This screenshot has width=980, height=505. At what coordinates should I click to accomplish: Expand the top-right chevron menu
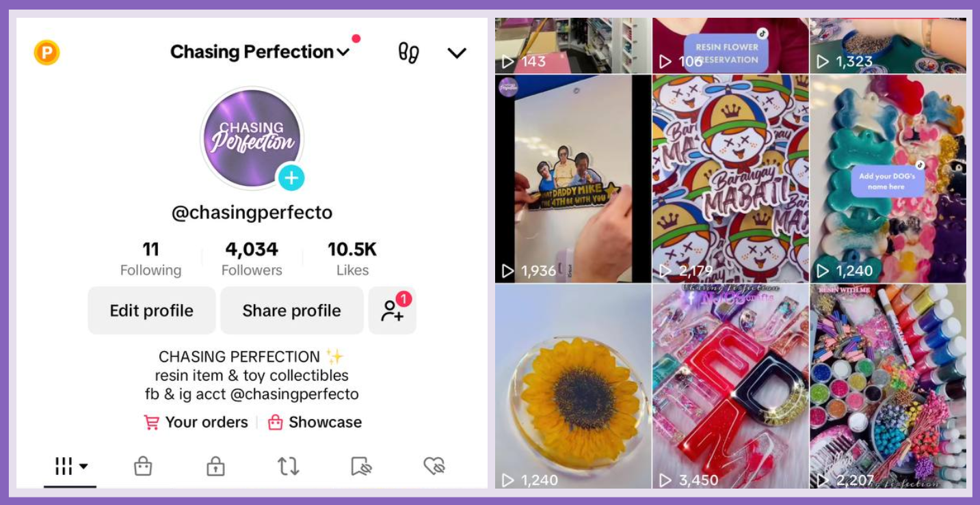point(457,53)
